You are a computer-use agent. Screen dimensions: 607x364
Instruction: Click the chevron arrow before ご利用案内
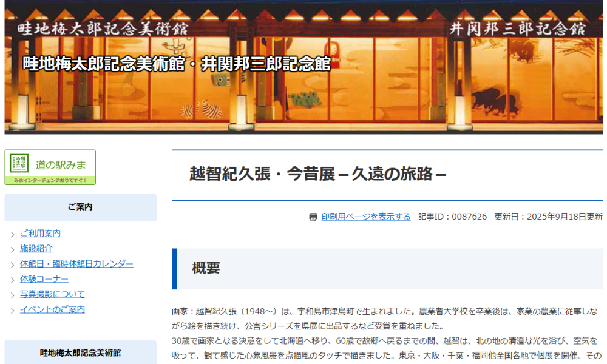click(x=13, y=234)
